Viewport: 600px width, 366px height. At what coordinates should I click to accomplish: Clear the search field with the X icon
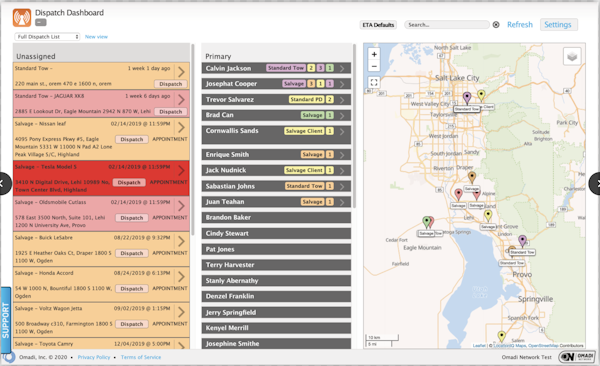pyautogui.click(x=496, y=25)
